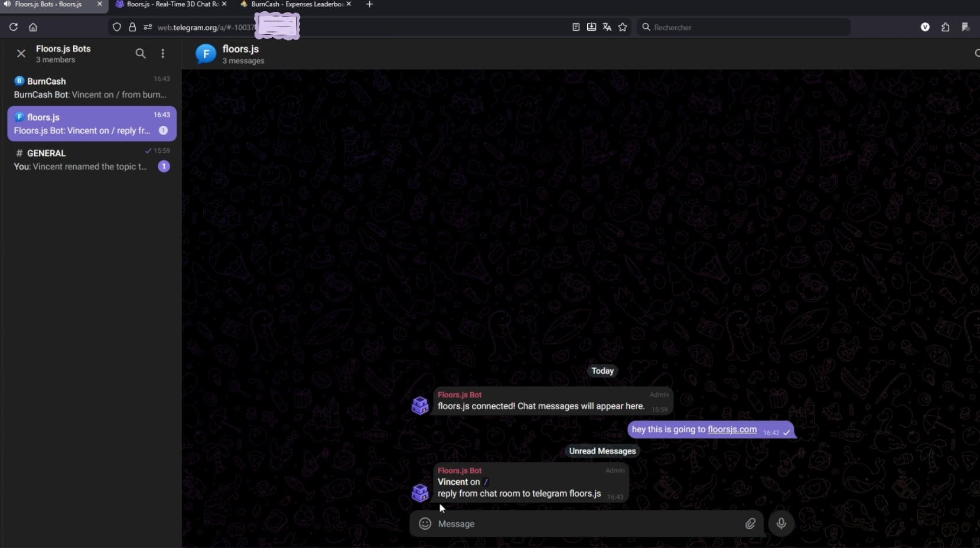Open floors.js topic avatar in header
The image size is (980, 548).
tap(206, 54)
